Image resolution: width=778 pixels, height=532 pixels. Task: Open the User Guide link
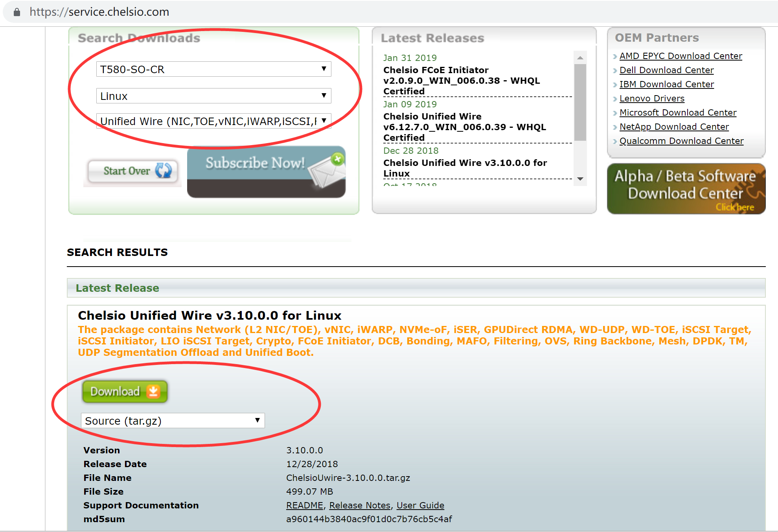(x=420, y=505)
